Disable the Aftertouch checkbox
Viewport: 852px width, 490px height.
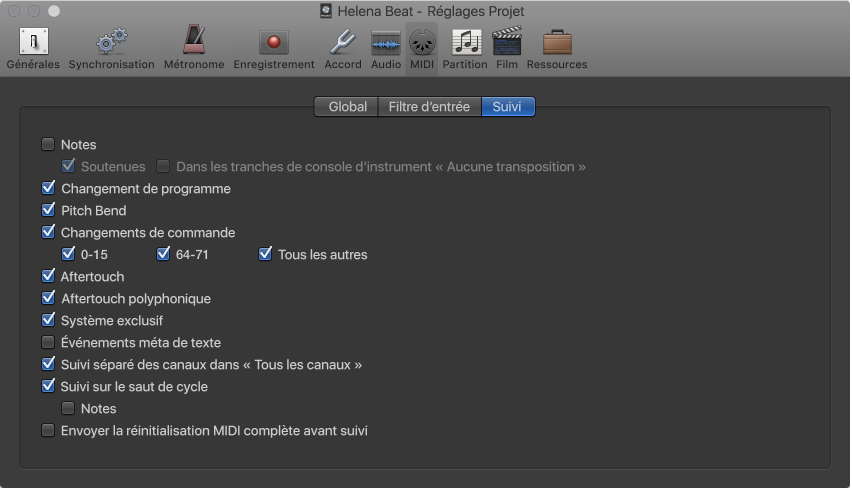(48, 276)
